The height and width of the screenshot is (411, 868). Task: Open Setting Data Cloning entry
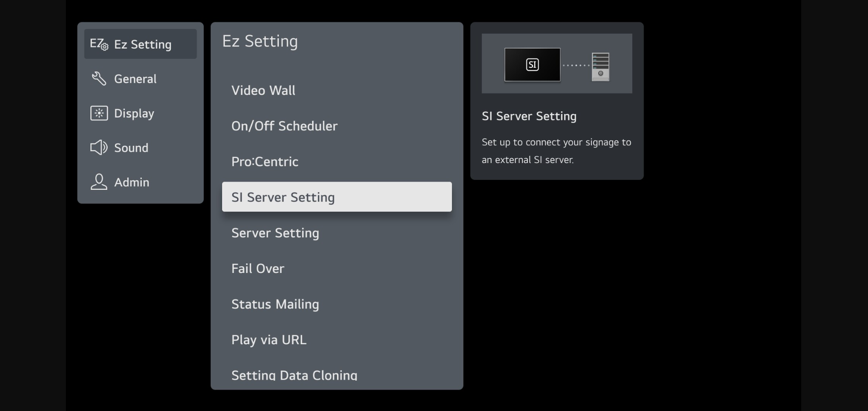[294, 375]
